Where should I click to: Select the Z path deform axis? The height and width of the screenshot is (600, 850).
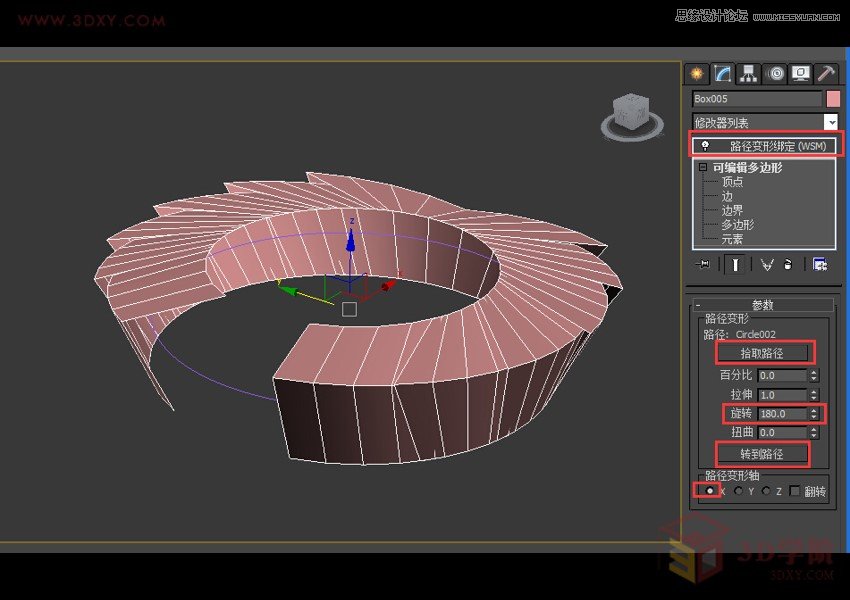766,490
